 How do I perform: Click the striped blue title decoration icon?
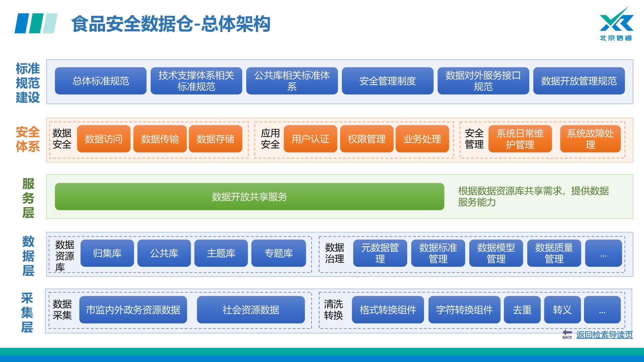tap(36, 23)
